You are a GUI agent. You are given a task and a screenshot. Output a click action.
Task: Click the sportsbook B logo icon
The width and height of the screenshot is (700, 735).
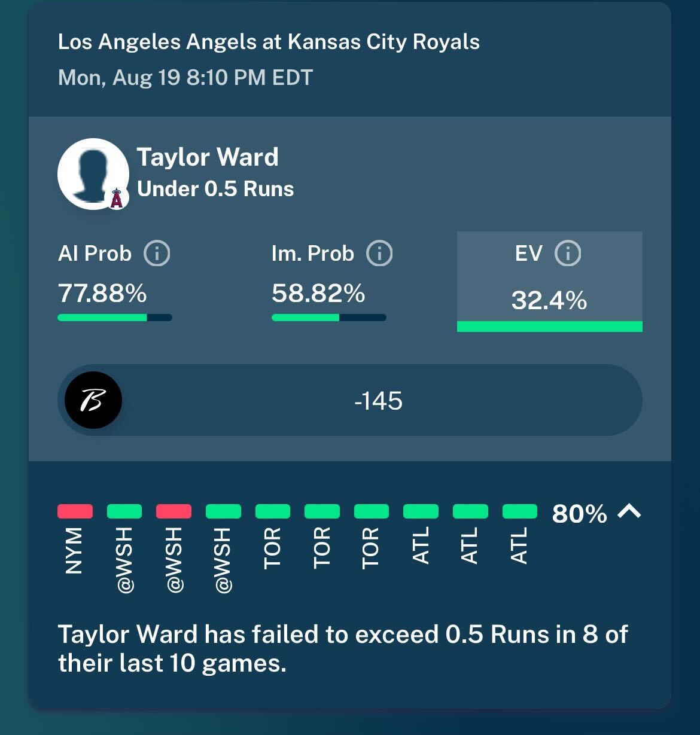(x=93, y=400)
